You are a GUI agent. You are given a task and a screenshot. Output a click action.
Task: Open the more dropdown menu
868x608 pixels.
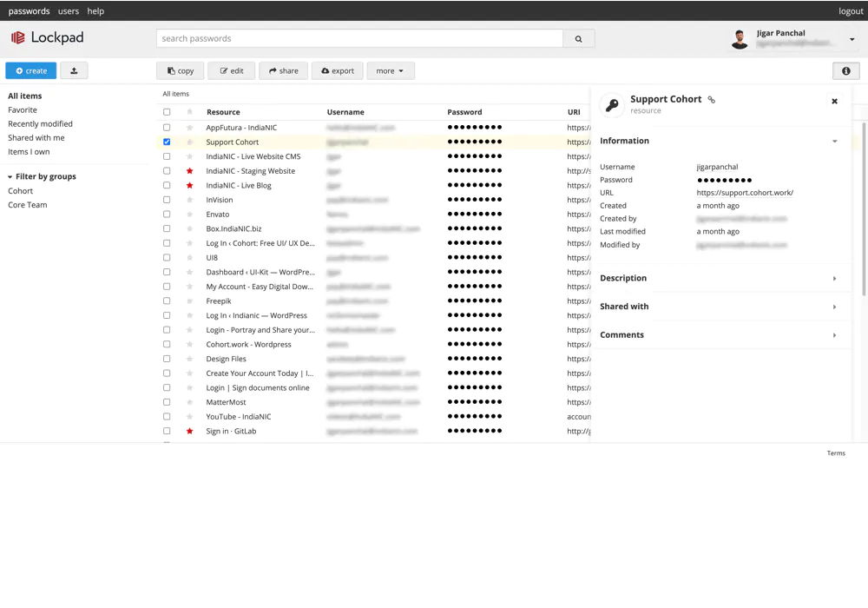(390, 71)
